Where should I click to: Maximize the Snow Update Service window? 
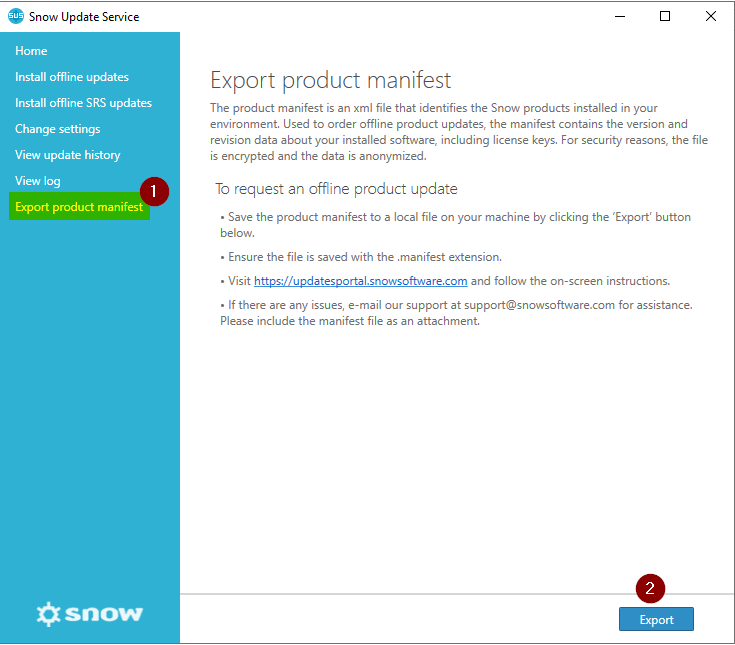click(x=665, y=16)
